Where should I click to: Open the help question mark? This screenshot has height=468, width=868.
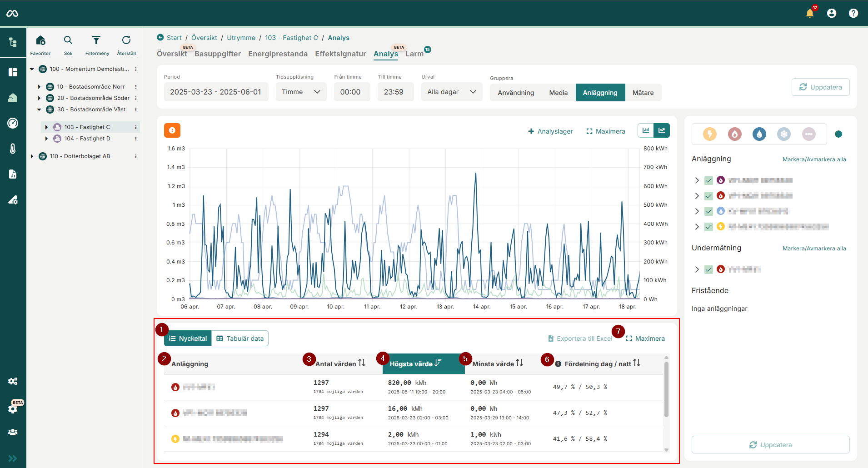coord(853,13)
